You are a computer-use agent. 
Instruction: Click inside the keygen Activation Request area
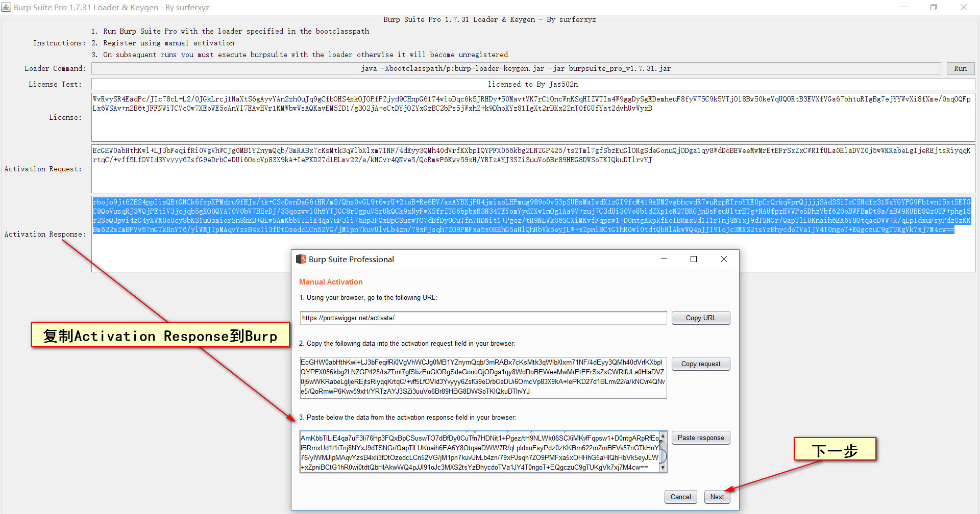pos(533,169)
